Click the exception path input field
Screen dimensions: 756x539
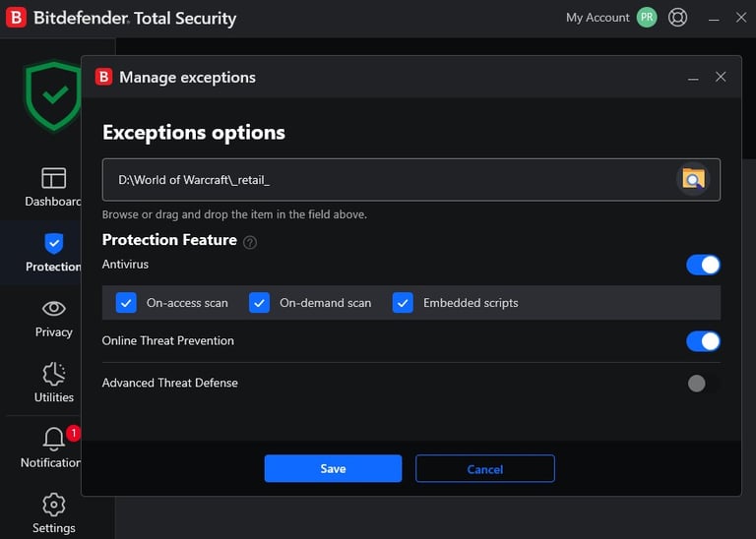(411, 180)
